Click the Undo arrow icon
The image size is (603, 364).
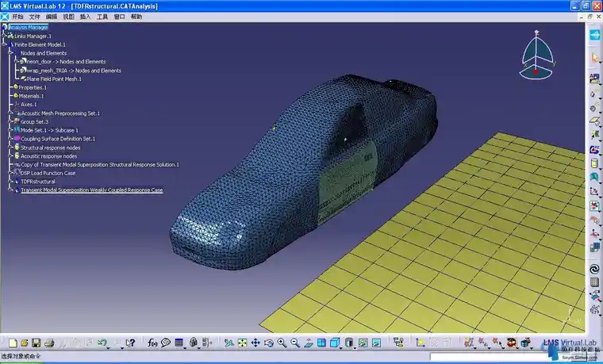tap(102, 343)
